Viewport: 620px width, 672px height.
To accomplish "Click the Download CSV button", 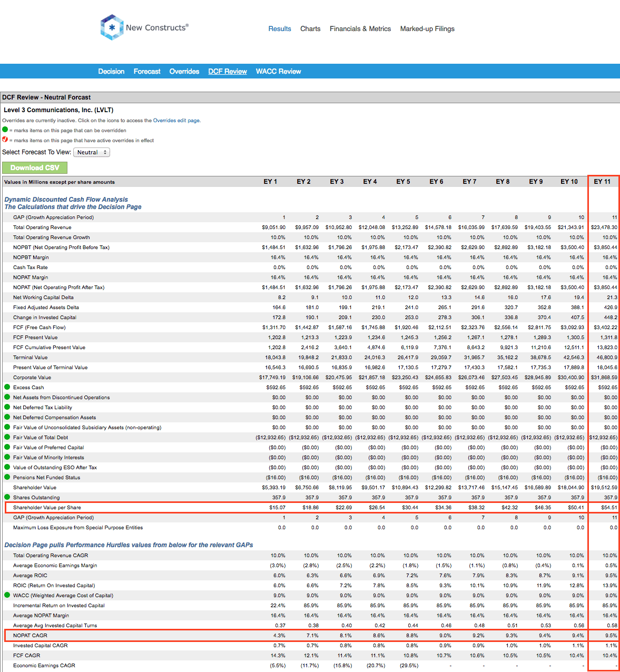I will click(x=35, y=167).
